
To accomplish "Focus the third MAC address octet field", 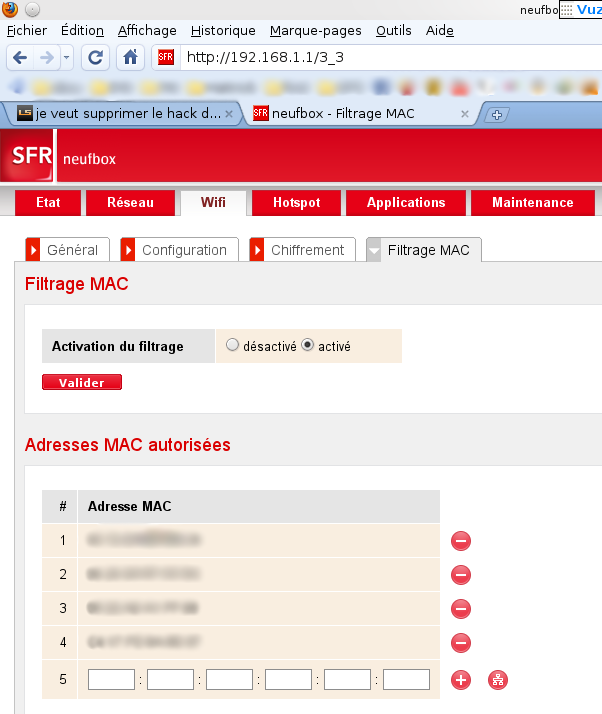I will 230,679.
